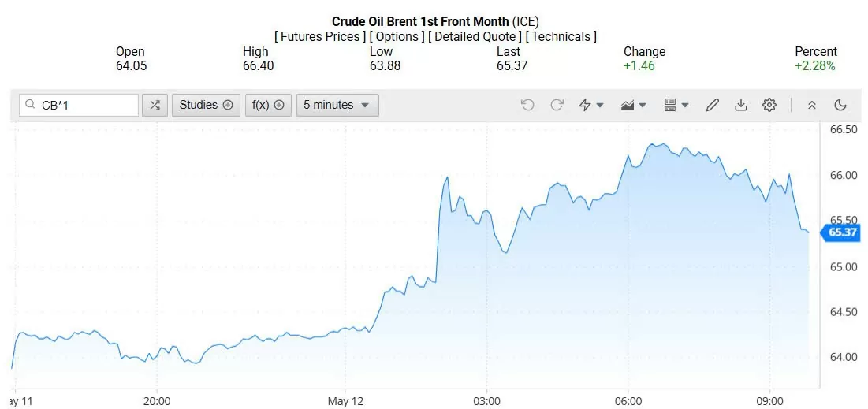Screen dimensions: 868x409
Task: Click the 65.37 current price label
Action: point(843,232)
